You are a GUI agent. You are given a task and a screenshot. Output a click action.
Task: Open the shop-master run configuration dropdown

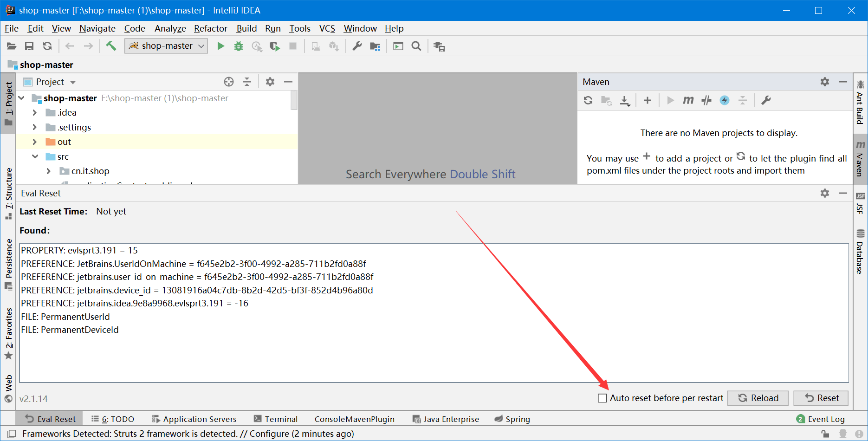[166, 46]
